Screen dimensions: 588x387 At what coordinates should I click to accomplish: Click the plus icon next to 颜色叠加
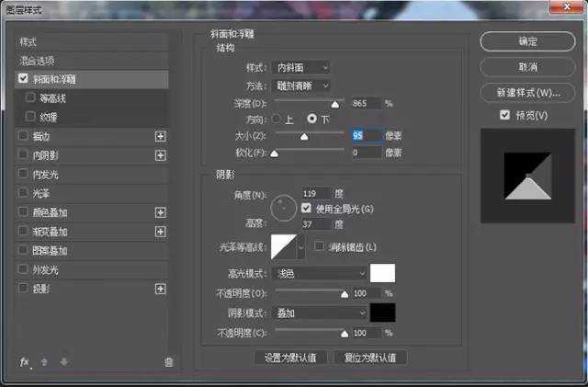161,212
